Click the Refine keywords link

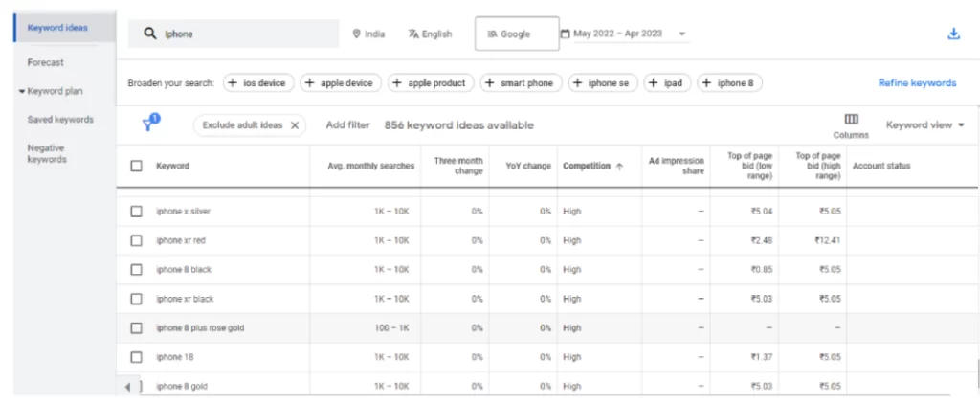[917, 83]
